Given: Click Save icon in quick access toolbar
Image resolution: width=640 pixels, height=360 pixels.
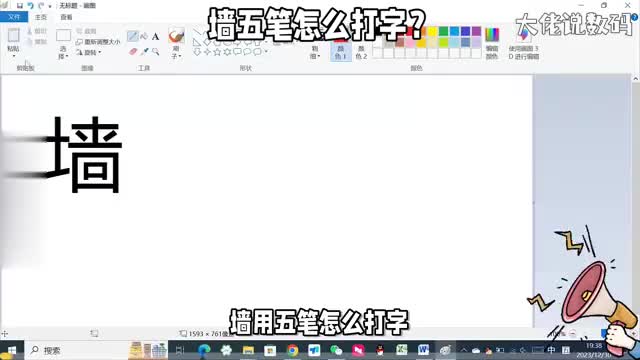Looking at the screenshot, I should click(20, 6).
